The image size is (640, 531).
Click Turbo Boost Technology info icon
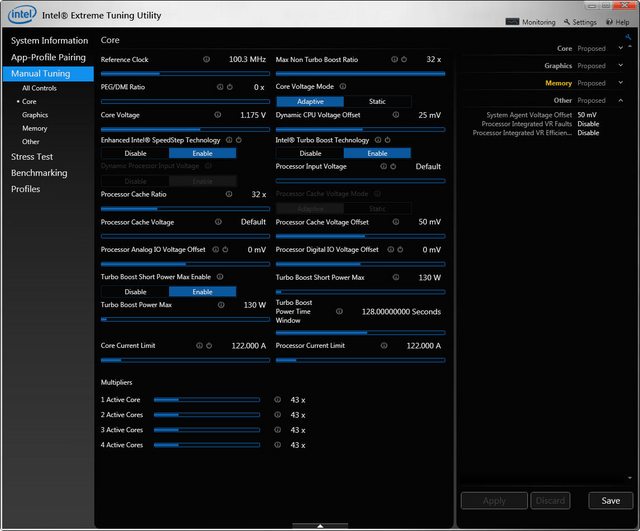378,140
